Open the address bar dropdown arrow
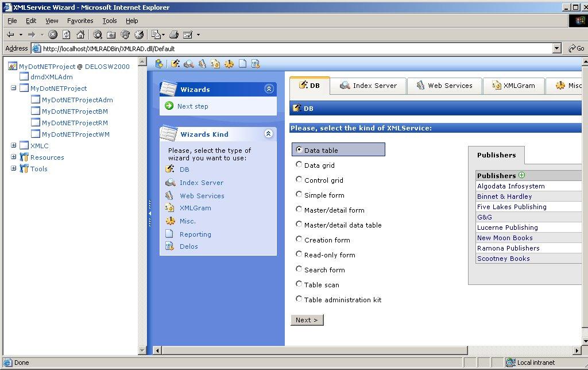This screenshot has height=370, width=588. [556, 49]
